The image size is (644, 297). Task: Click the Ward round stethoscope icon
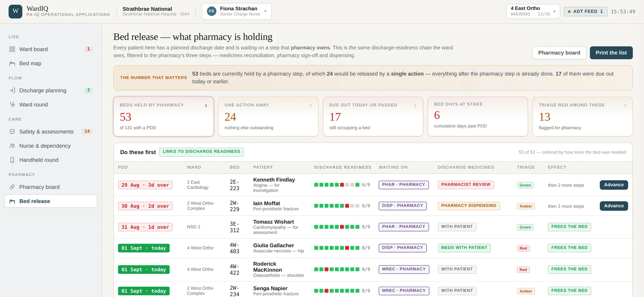coord(12,105)
